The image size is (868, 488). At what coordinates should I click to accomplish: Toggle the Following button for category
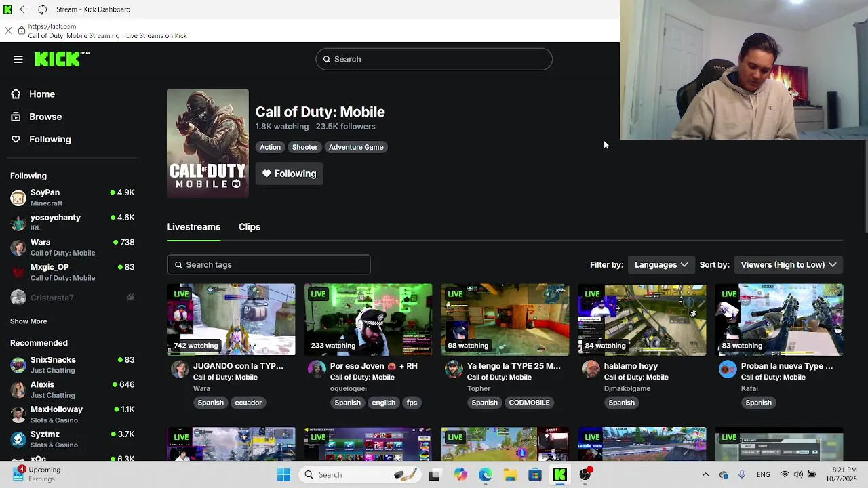pyautogui.click(x=290, y=174)
